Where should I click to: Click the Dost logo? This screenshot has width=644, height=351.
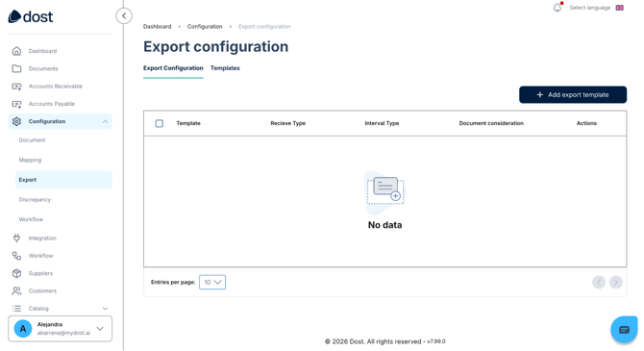pyautogui.click(x=31, y=16)
